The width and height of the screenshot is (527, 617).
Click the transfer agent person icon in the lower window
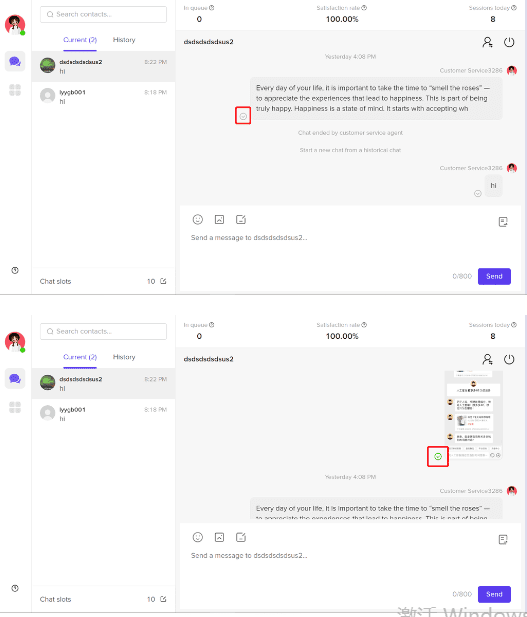click(x=487, y=359)
